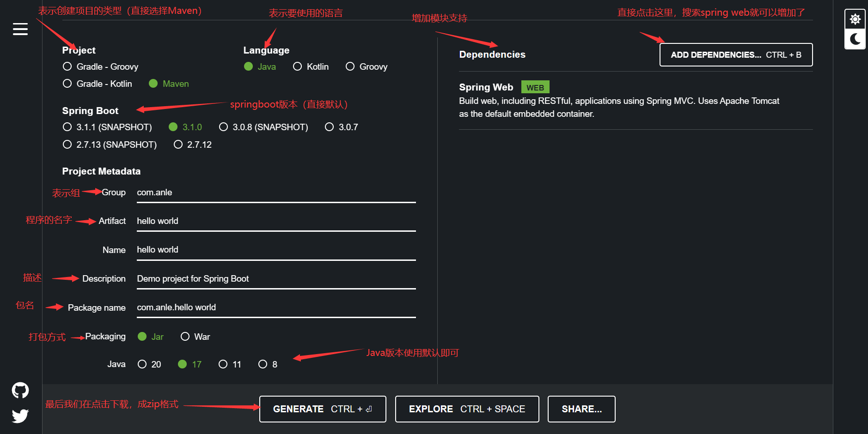Click the SHARE... button

tap(581, 409)
